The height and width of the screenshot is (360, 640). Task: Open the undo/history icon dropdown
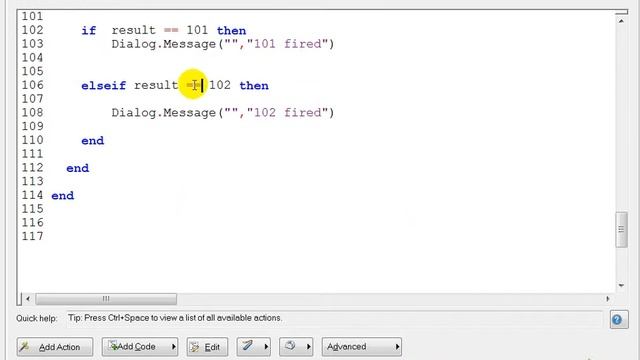[296, 347]
